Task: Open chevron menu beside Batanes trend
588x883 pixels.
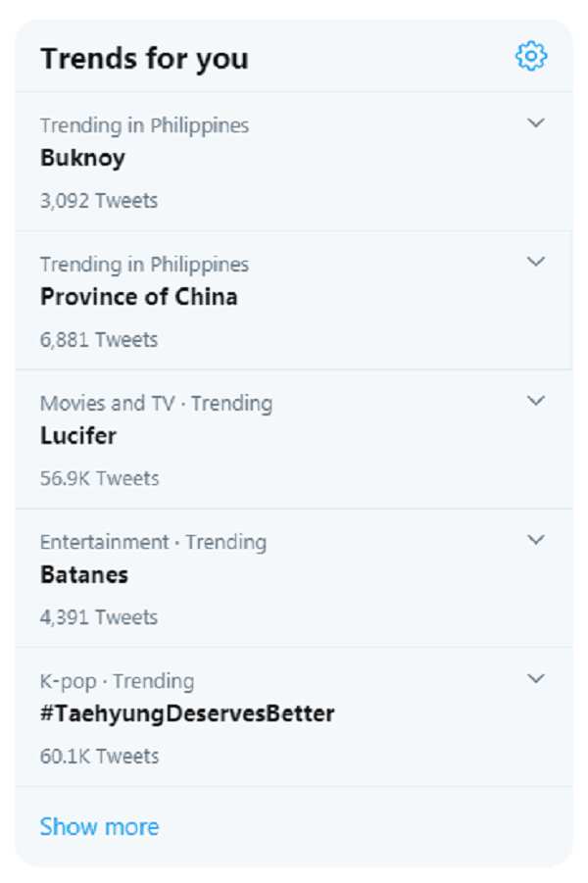Action: click(536, 539)
